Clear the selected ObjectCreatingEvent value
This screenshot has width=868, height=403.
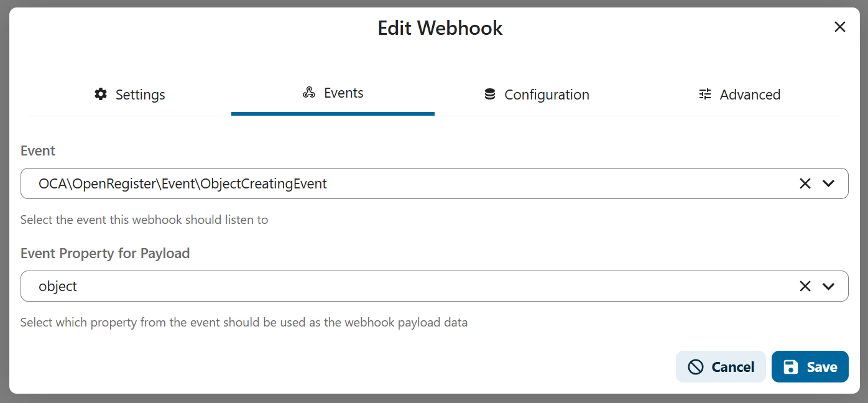805,183
